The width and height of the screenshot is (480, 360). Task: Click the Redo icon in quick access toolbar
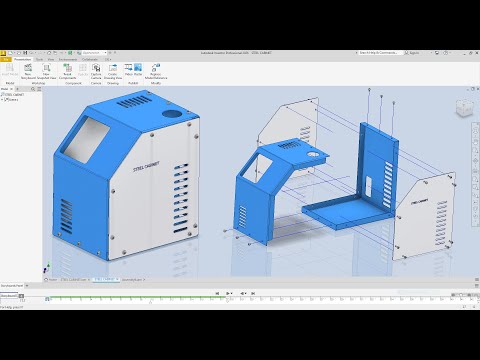point(41,53)
